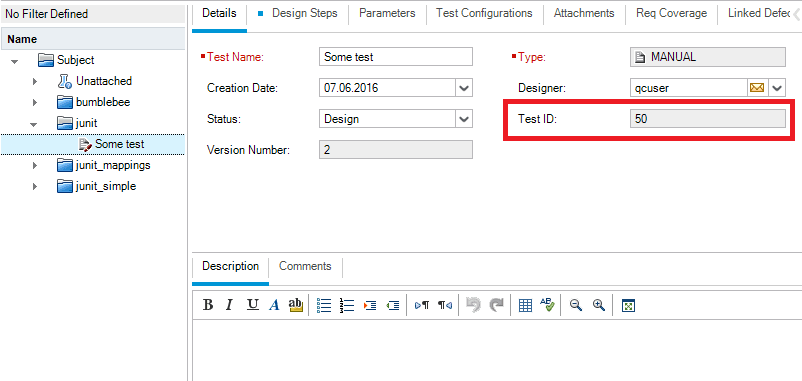Open the Attachments tab
Image resolution: width=802 pixels, height=381 pixels.
[584, 13]
